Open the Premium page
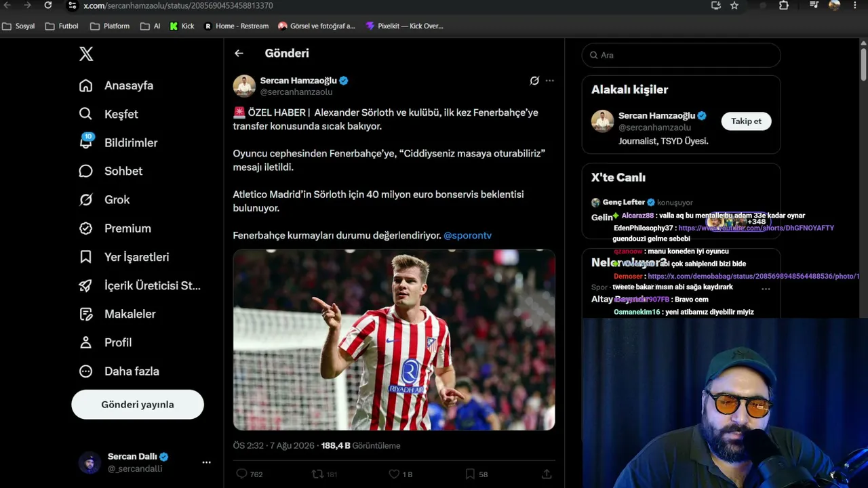This screenshot has height=488, width=868. click(115, 228)
